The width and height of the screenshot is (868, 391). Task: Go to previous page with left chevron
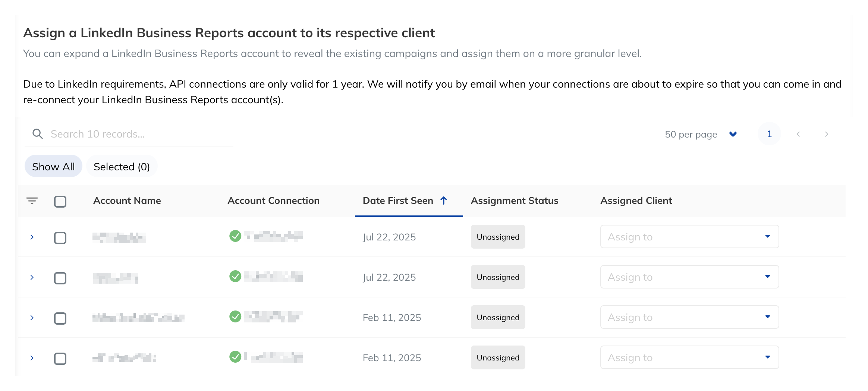798,134
